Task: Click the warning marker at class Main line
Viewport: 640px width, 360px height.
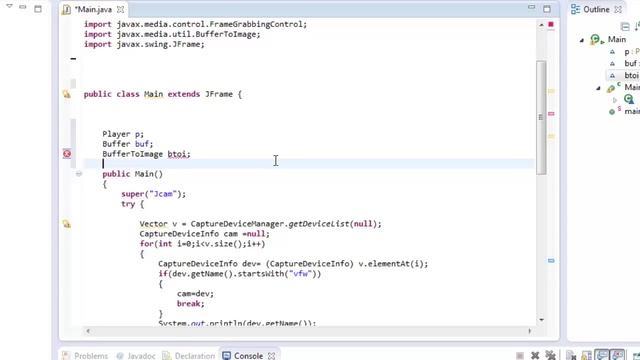Action: (x=67, y=94)
